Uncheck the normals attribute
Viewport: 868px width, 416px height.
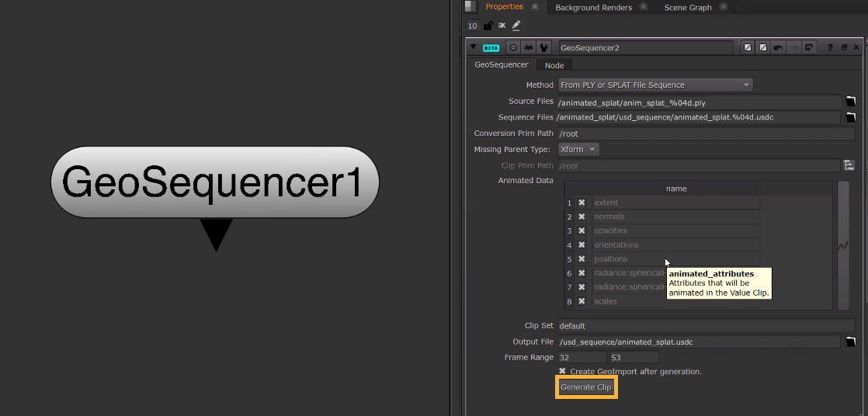point(582,217)
